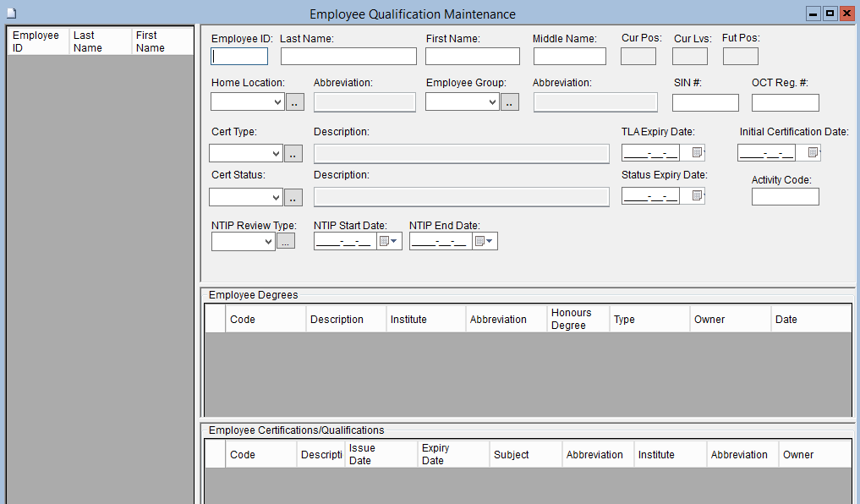
Task: Expand the Cert Type dropdown
Action: [276, 154]
